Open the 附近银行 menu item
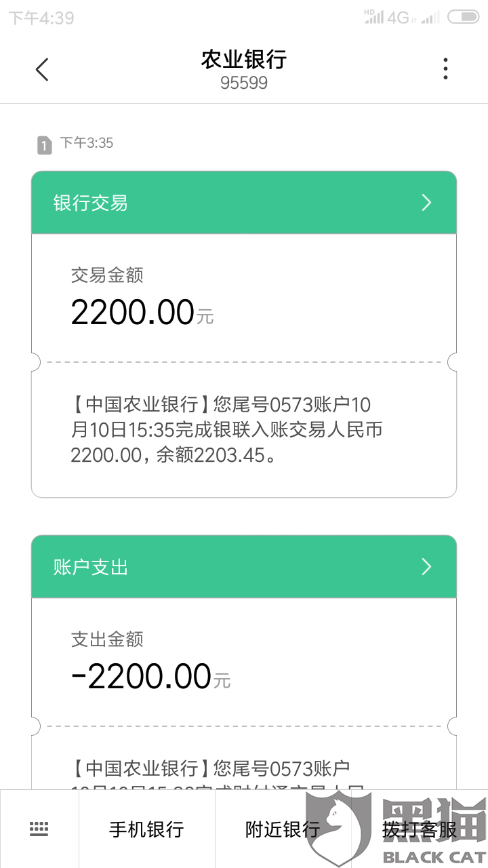This screenshot has width=488, height=868. (x=283, y=829)
